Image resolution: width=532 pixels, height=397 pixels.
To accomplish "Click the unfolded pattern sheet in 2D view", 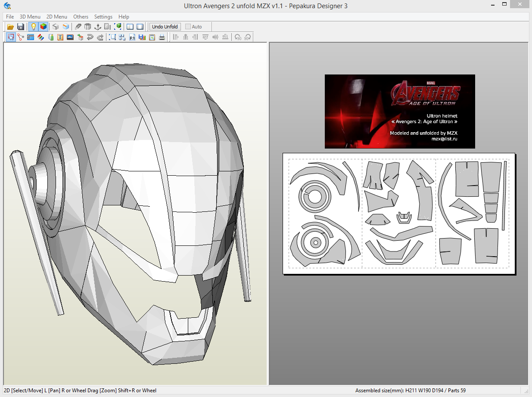I will [399, 214].
